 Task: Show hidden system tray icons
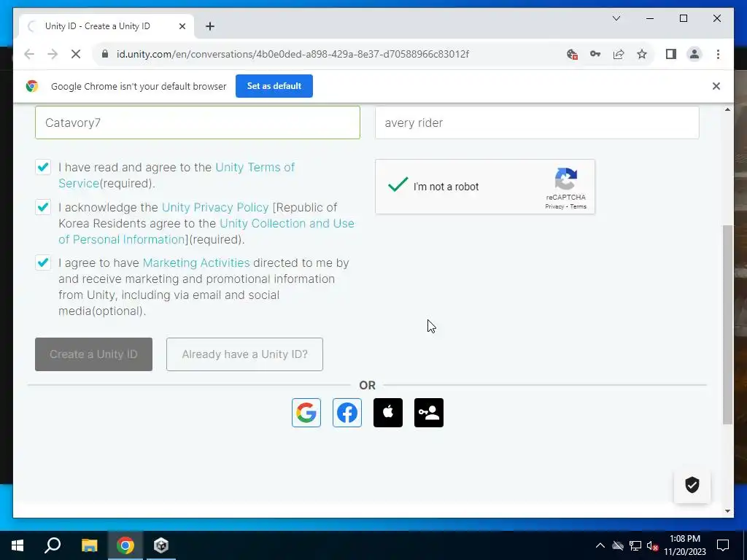click(x=600, y=545)
